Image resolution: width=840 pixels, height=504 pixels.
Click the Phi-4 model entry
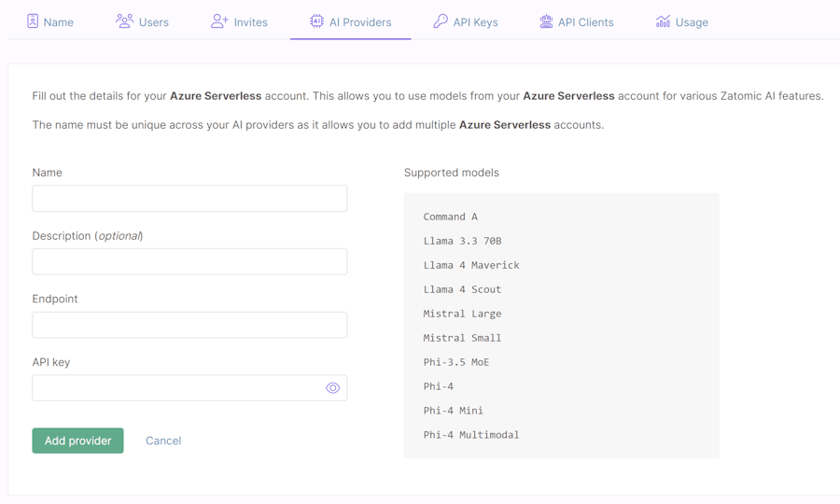coord(439,386)
